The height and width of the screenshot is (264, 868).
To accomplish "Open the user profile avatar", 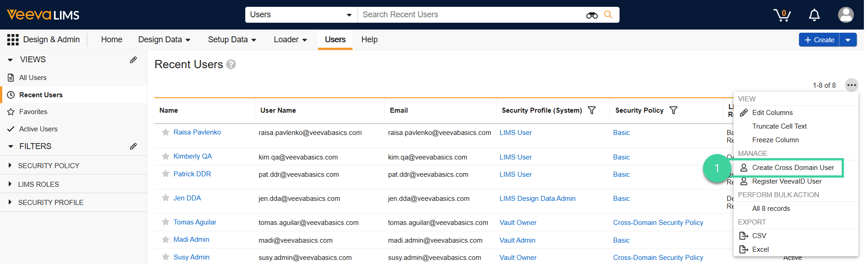I will (845, 15).
